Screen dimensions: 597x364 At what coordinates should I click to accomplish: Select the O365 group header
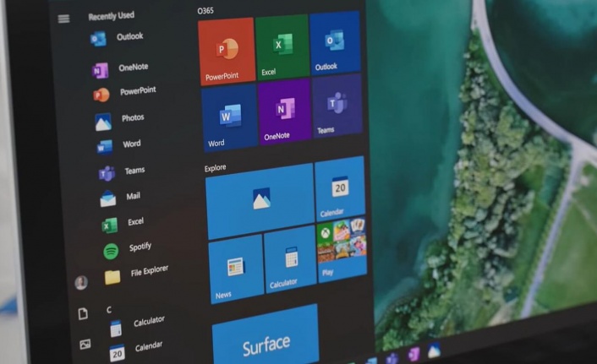[x=205, y=11]
